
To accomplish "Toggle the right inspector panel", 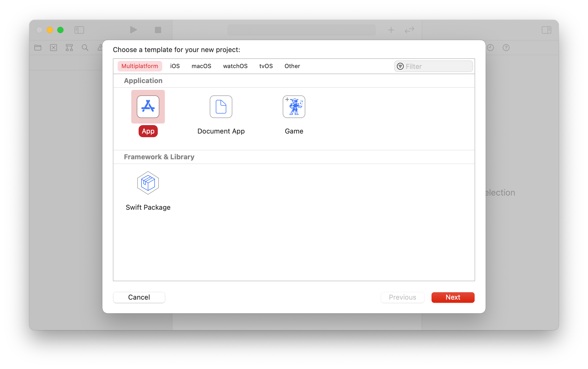I will 546,30.
